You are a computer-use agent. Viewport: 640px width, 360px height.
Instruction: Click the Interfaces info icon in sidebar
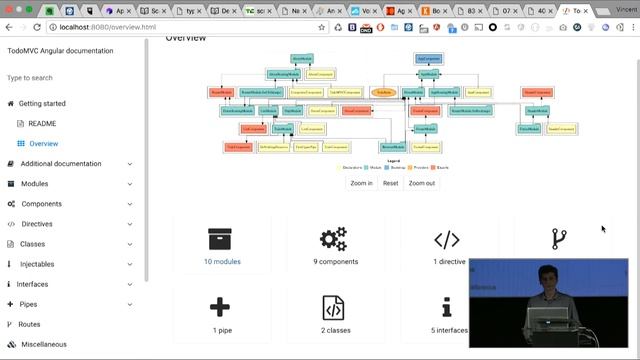coord(9,284)
